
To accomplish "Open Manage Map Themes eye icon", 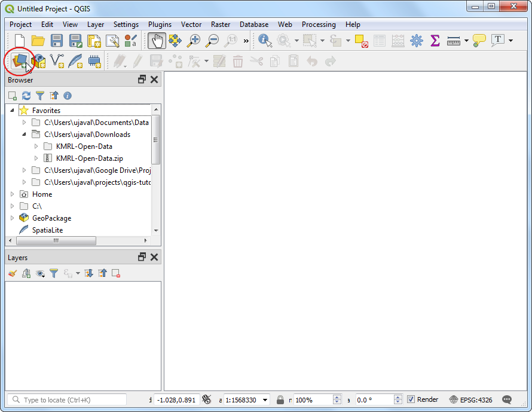I will (x=40, y=273).
